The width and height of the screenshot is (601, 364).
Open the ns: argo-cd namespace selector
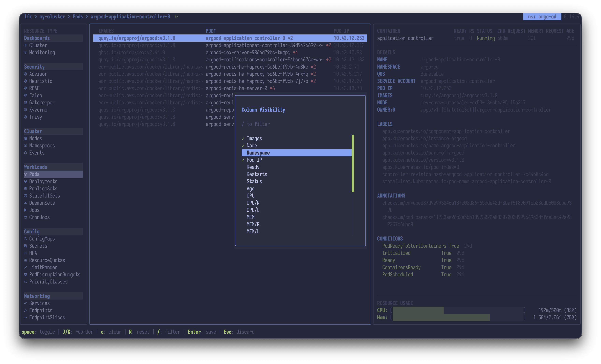click(x=542, y=17)
